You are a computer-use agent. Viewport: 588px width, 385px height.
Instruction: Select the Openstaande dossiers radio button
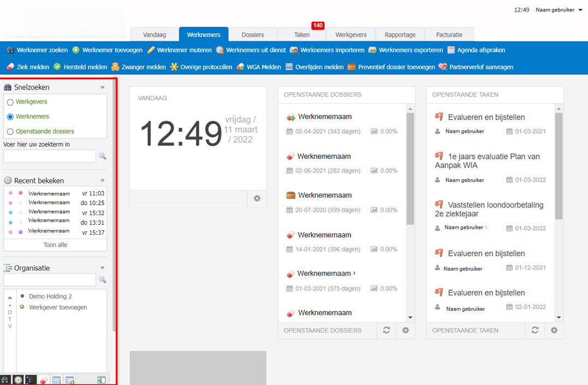pyautogui.click(x=10, y=132)
